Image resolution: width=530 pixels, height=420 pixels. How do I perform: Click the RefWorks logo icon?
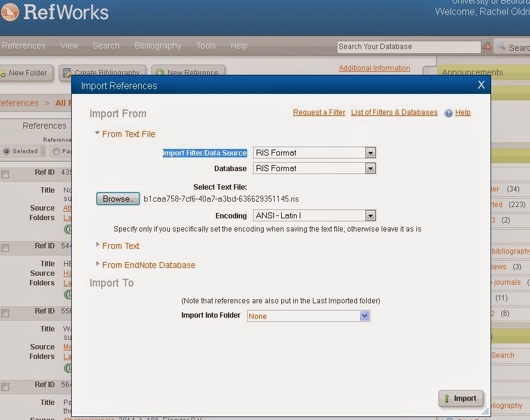(x=10, y=12)
